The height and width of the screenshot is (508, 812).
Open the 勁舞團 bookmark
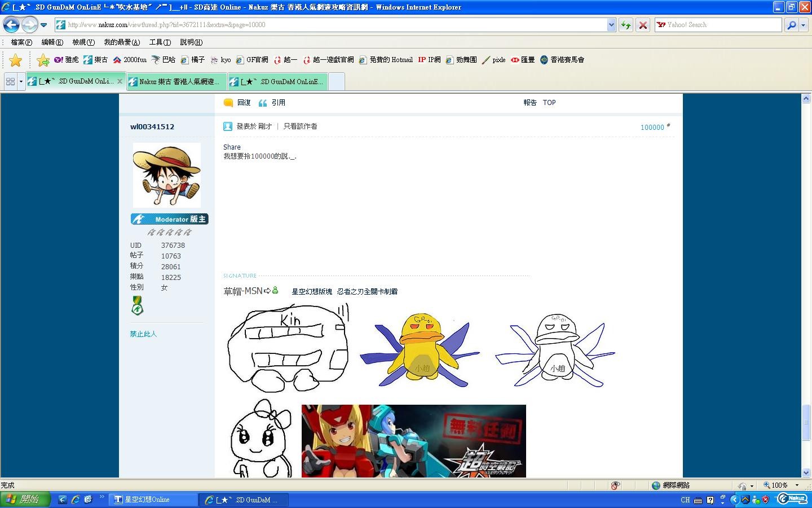coord(461,60)
